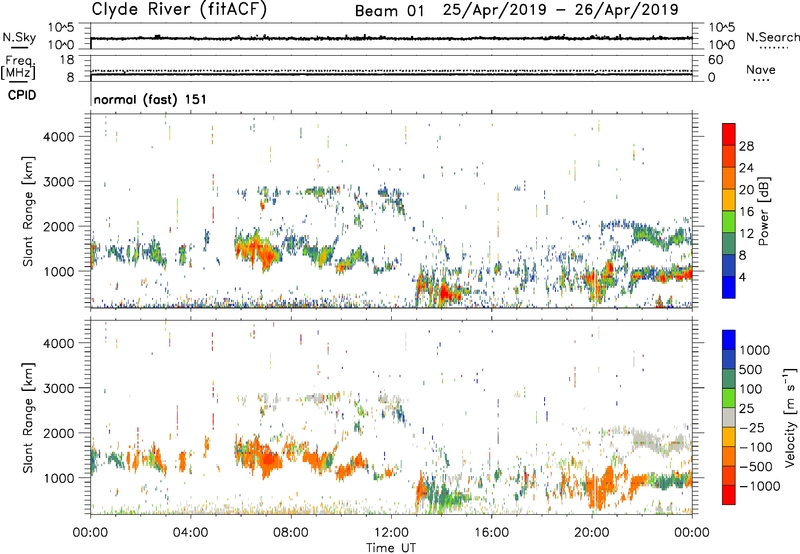Image resolution: width=800 pixels, height=554 pixels.
Task: Click the '20:00' time tick label
Action: [x=592, y=533]
